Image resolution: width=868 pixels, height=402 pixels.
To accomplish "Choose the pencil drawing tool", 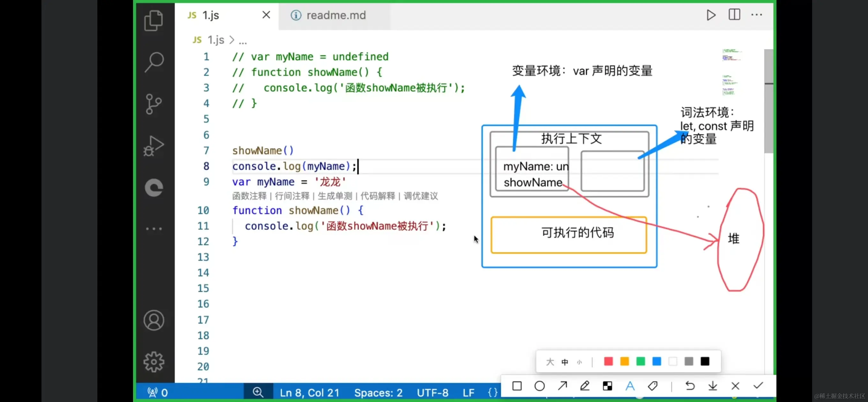I will point(585,386).
